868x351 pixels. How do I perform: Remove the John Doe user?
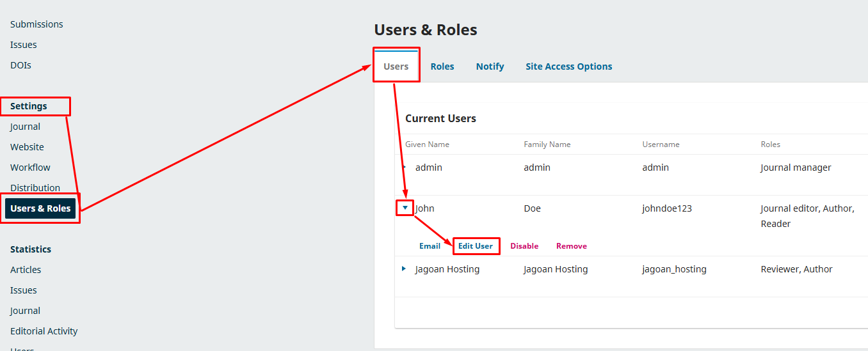click(x=572, y=246)
